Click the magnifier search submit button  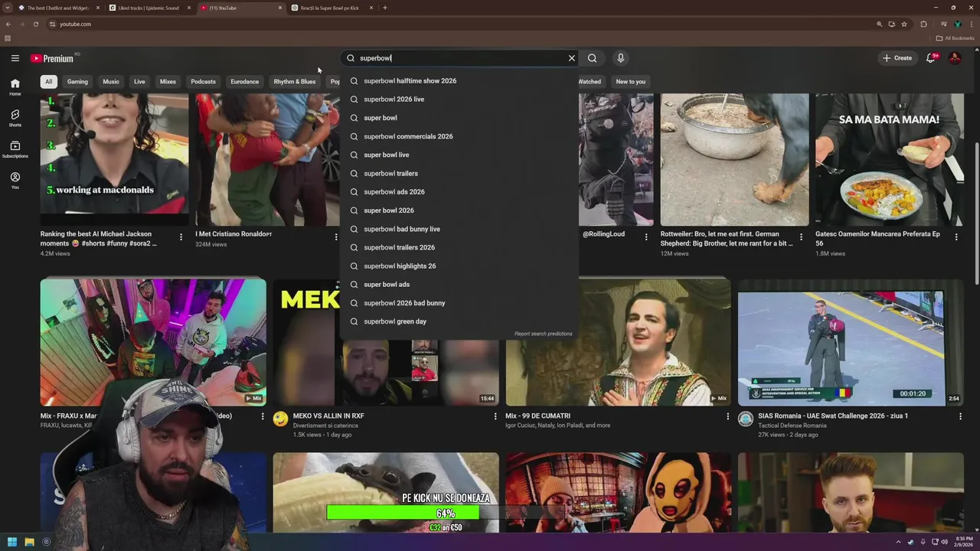coord(592,58)
